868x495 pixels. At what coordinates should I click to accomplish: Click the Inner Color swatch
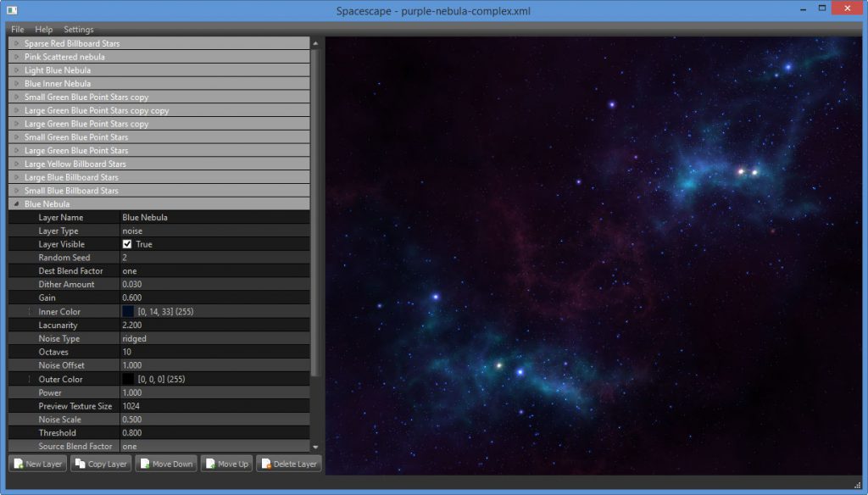coord(127,311)
